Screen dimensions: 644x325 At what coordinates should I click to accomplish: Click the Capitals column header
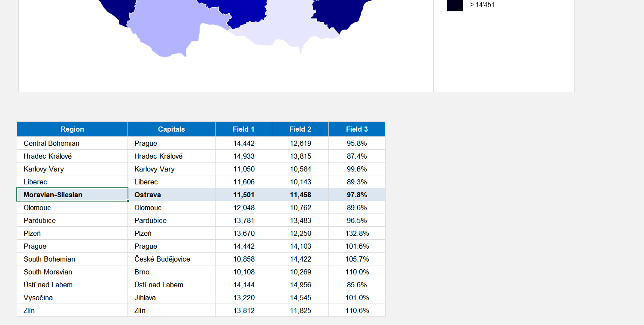tap(171, 129)
